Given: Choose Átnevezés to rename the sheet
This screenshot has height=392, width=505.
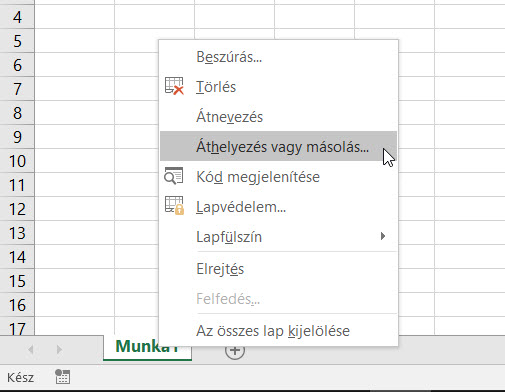Looking at the screenshot, I should (278, 117).
